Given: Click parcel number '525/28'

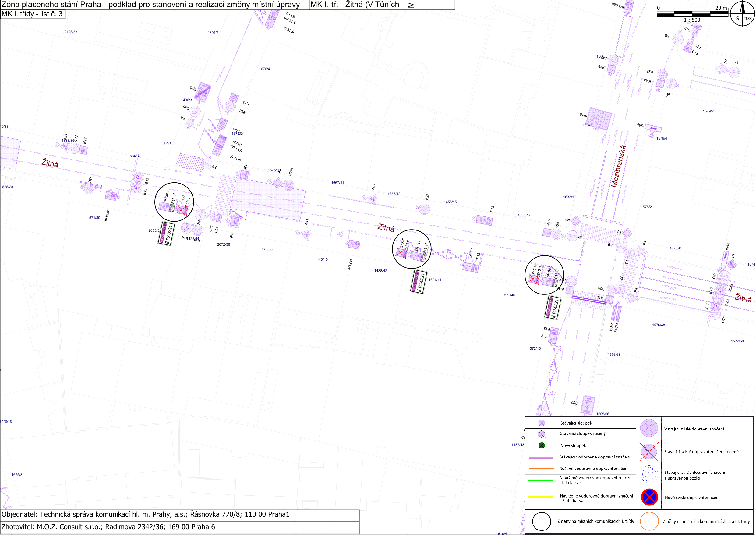Looking at the screenshot, I should point(8,187).
